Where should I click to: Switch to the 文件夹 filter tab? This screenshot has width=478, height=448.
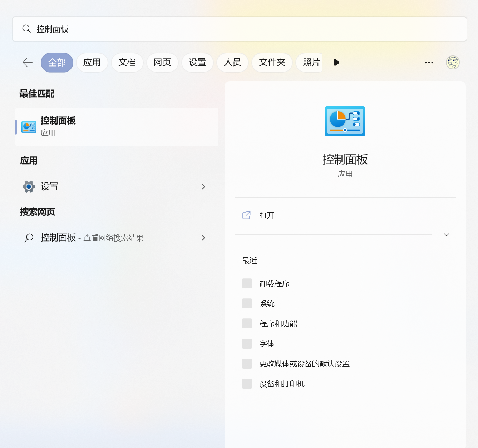tap(272, 63)
